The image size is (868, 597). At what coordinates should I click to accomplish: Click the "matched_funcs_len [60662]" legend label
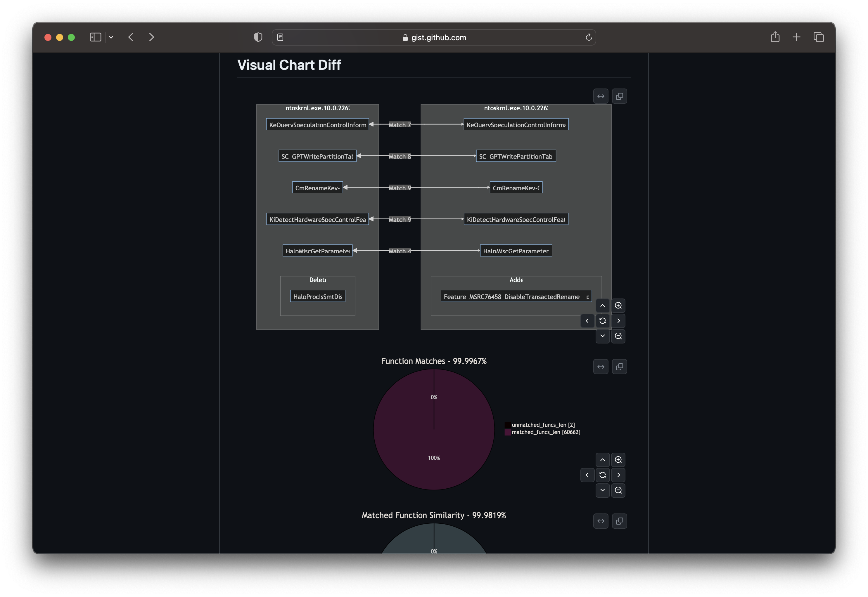[546, 432]
